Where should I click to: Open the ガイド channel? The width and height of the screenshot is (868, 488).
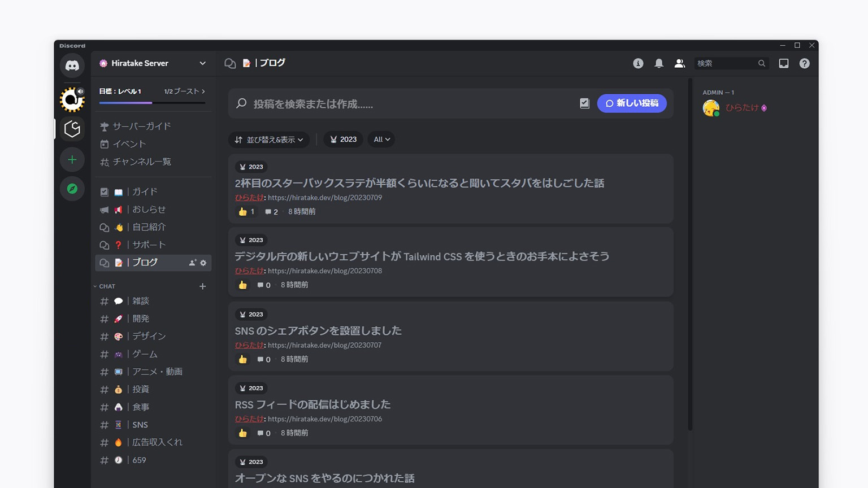[x=153, y=192]
